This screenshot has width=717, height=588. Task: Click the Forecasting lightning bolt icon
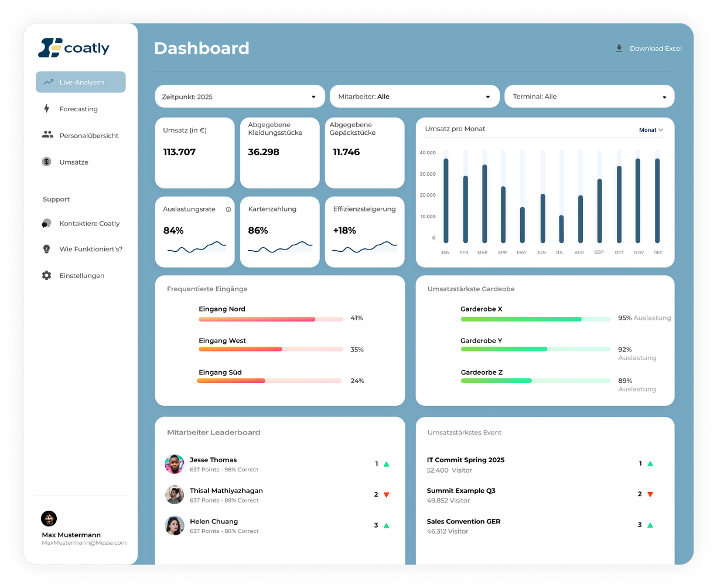tap(47, 109)
